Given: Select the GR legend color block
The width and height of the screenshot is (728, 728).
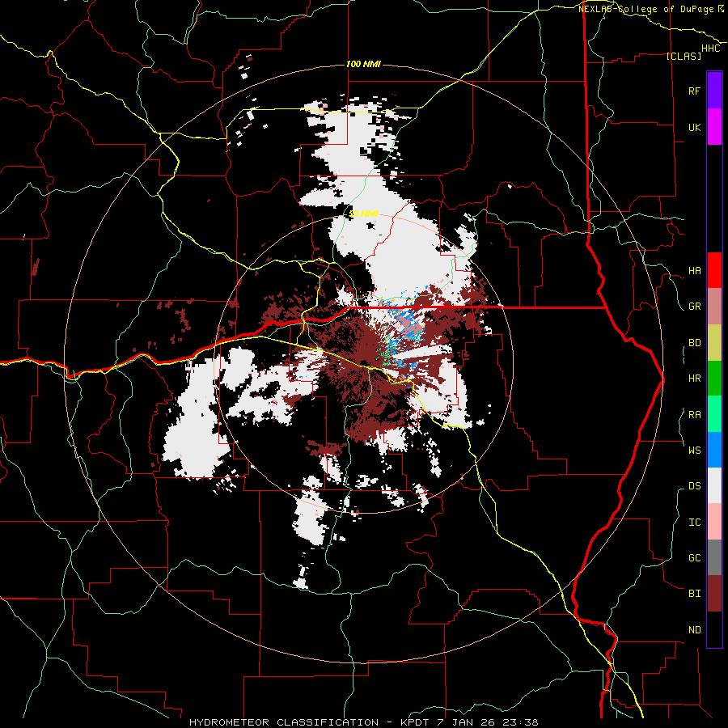Looking at the screenshot, I should tap(714, 307).
